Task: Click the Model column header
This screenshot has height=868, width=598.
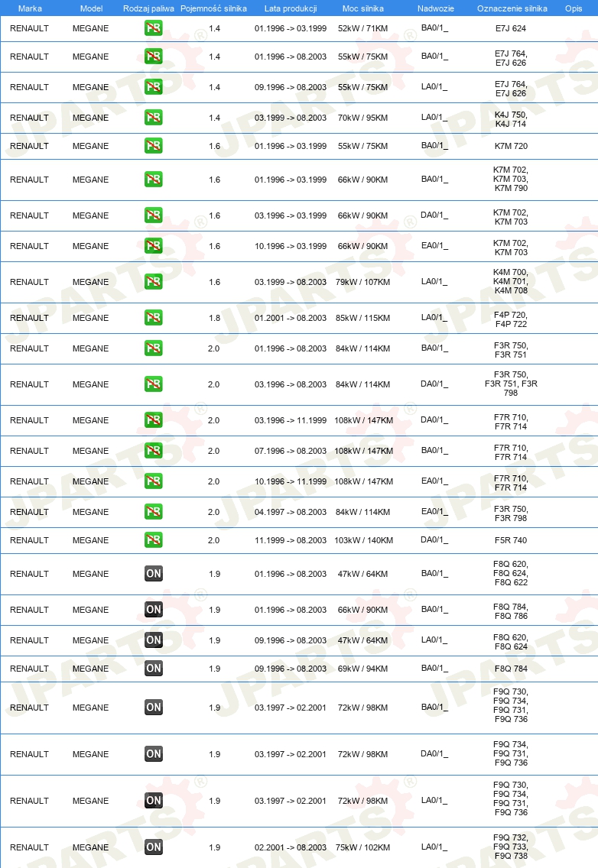Action: pos(92,8)
